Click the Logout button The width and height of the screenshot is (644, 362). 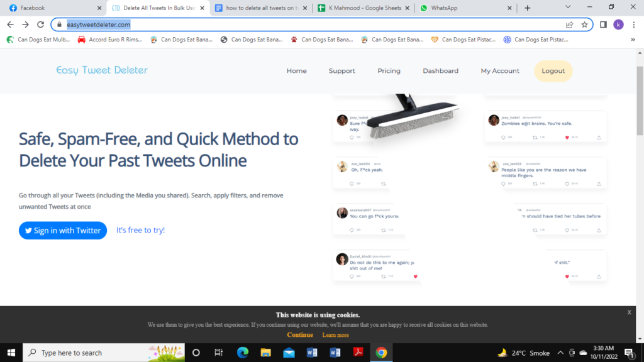[x=553, y=71]
